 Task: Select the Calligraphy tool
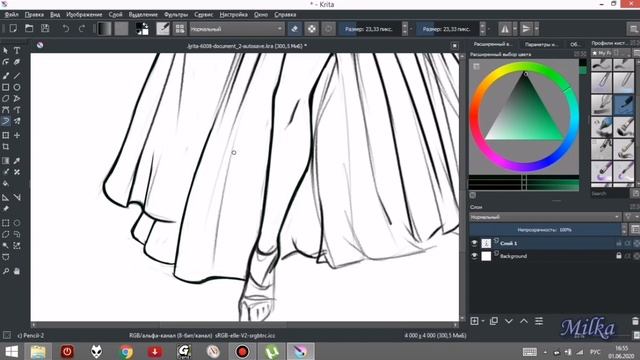point(17,62)
